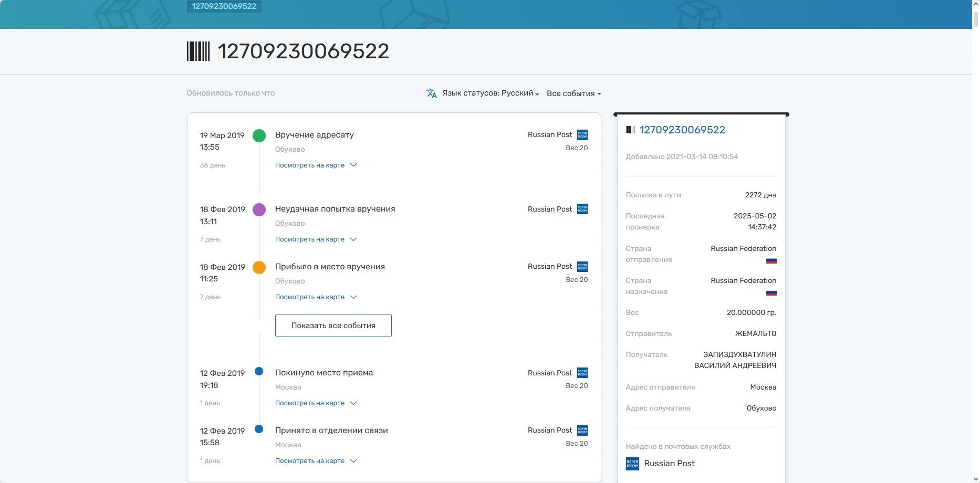Open the status language dropdown
980x483 pixels.
pyautogui.click(x=491, y=93)
